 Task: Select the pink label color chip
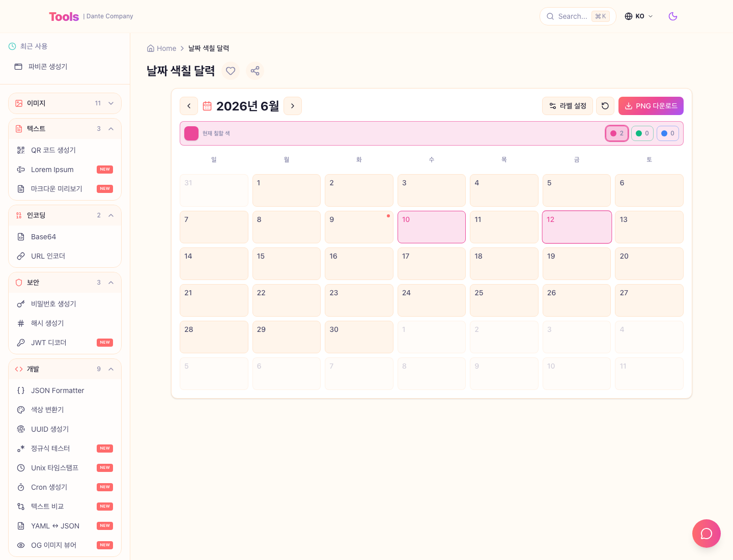pyautogui.click(x=617, y=133)
